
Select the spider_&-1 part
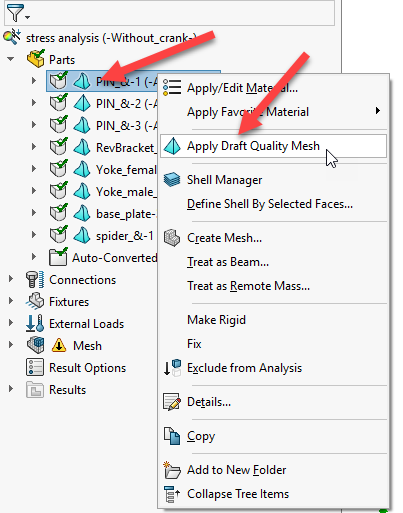coord(125,236)
